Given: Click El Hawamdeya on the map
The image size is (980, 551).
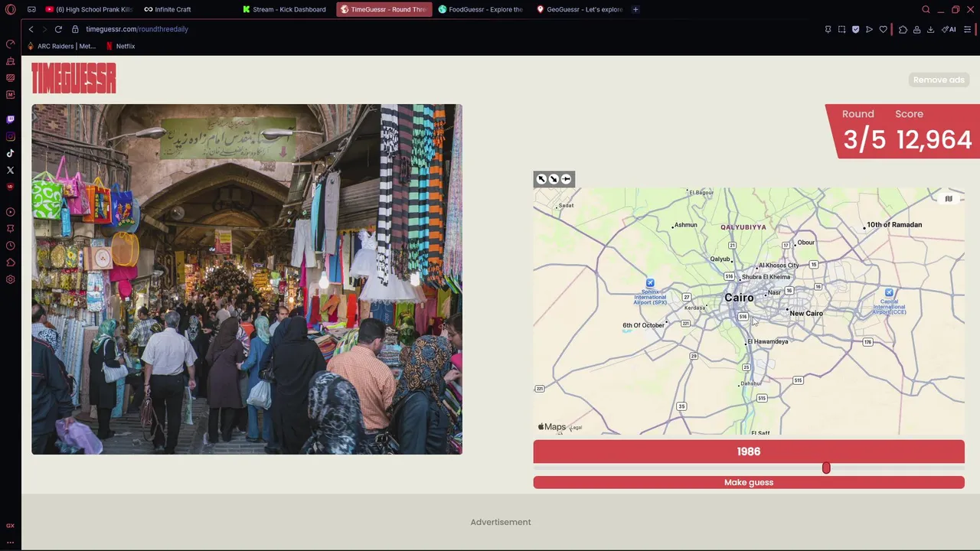Looking at the screenshot, I should pyautogui.click(x=768, y=341).
